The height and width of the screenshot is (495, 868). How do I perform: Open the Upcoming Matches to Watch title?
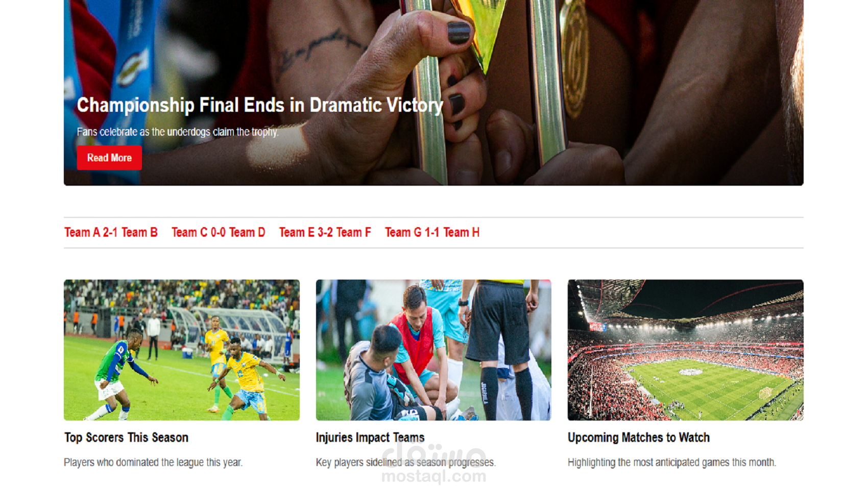[x=639, y=437]
